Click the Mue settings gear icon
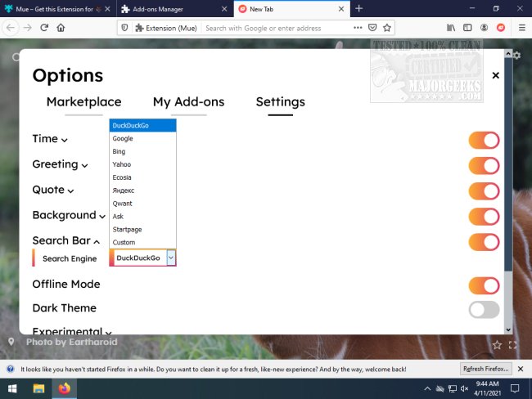Image resolution: width=532 pixels, height=399 pixels. (516, 55)
